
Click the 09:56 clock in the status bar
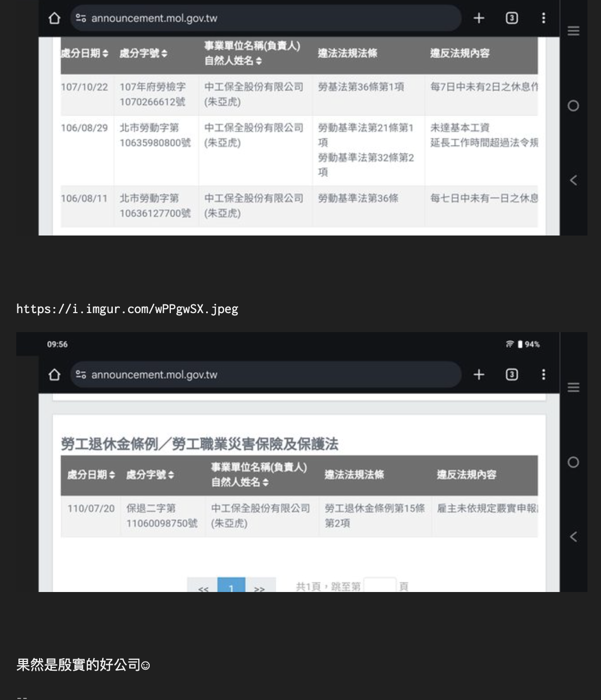pos(57,344)
